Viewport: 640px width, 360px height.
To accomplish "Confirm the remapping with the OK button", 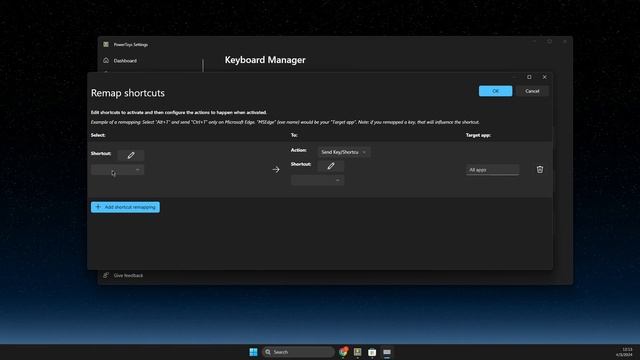I will pos(495,91).
